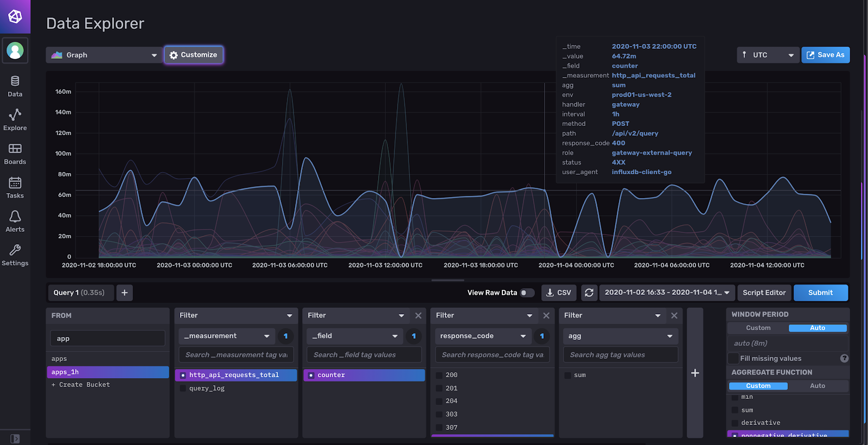Click the InfluxDB logo icon
The height and width of the screenshot is (445, 868).
click(15, 16)
